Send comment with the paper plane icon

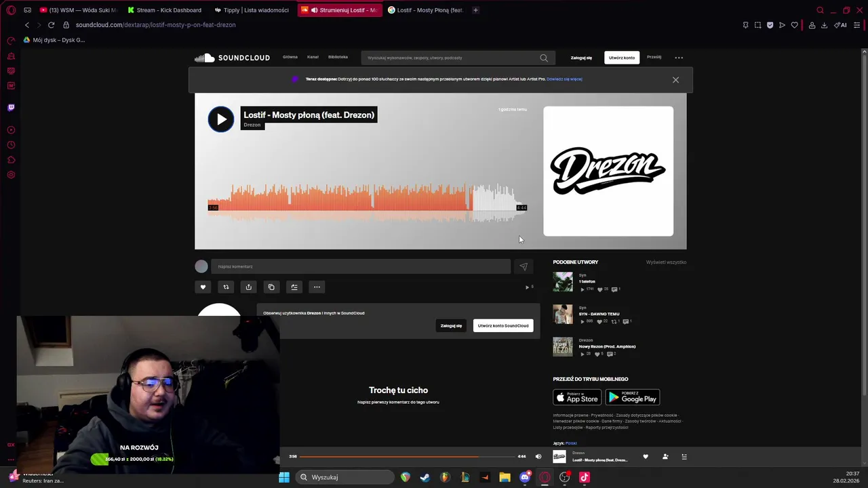(524, 266)
